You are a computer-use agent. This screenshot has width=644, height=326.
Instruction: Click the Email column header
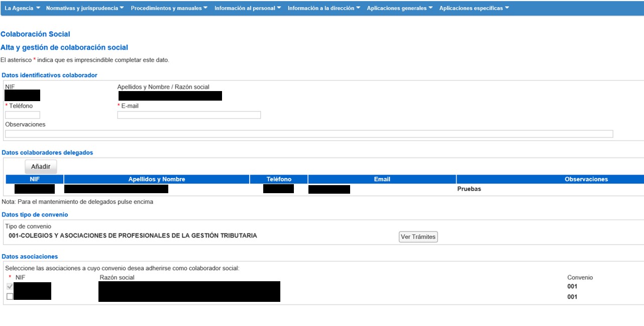point(382,179)
